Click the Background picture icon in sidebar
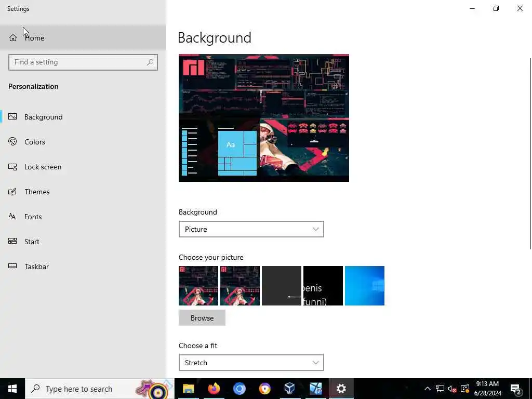 tap(12, 117)
